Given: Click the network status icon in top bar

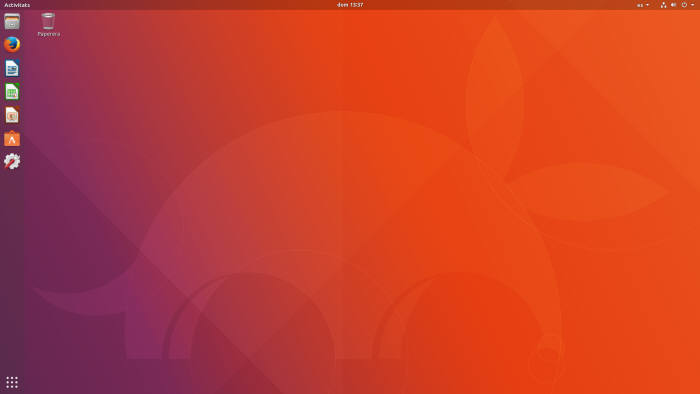Looking at the screenshot, I should click(x=663, y=5).
